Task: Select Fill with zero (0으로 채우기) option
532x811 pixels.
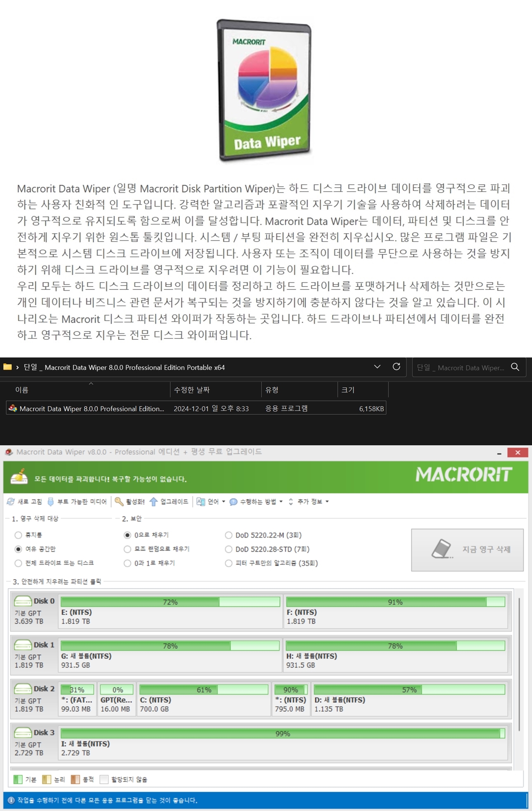Action: (x=127, y=535)
